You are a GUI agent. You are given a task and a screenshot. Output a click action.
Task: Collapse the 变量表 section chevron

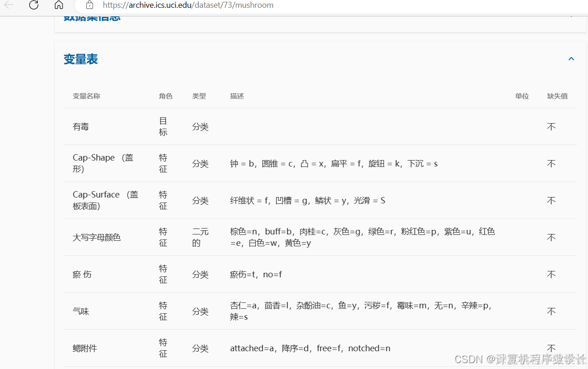(571, 58)
